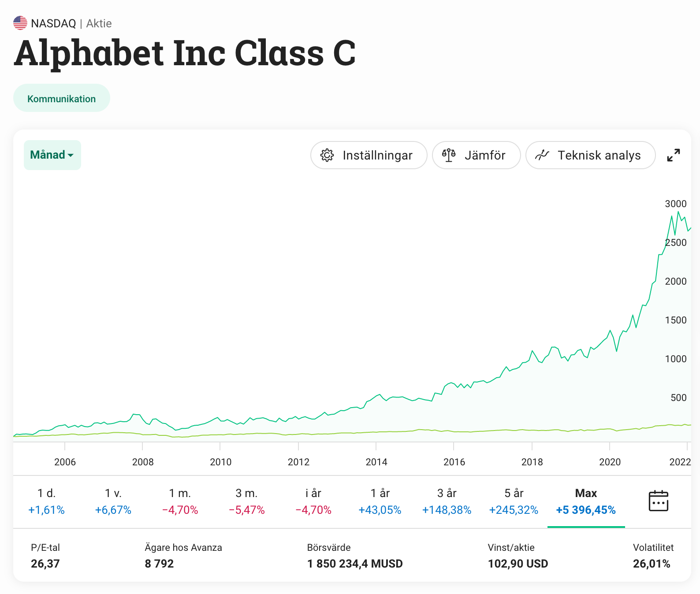
Task: Click the Teknisk analys button
Action: click(590, 155)
